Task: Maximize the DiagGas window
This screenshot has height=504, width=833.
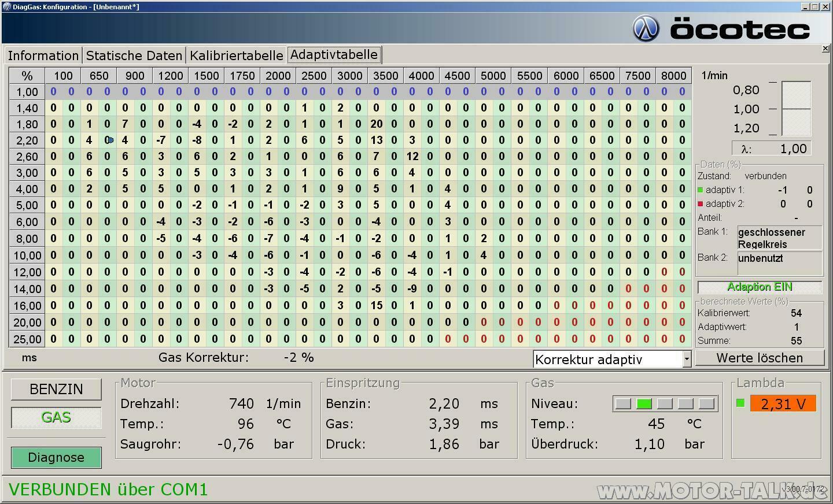Action: (814, 6)
